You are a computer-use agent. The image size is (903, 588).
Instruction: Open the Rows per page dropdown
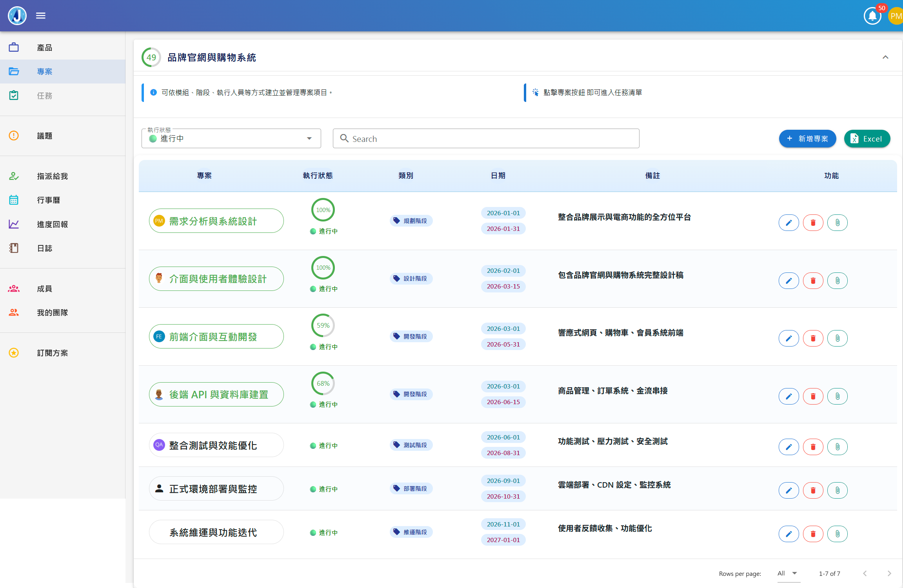pyautogui.click(x=787, y=573)
